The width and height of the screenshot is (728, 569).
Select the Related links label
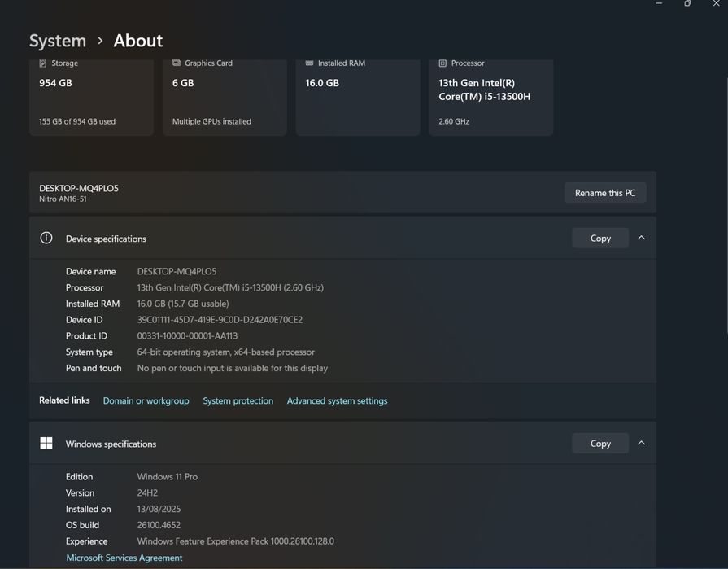[x=64, y=400]
